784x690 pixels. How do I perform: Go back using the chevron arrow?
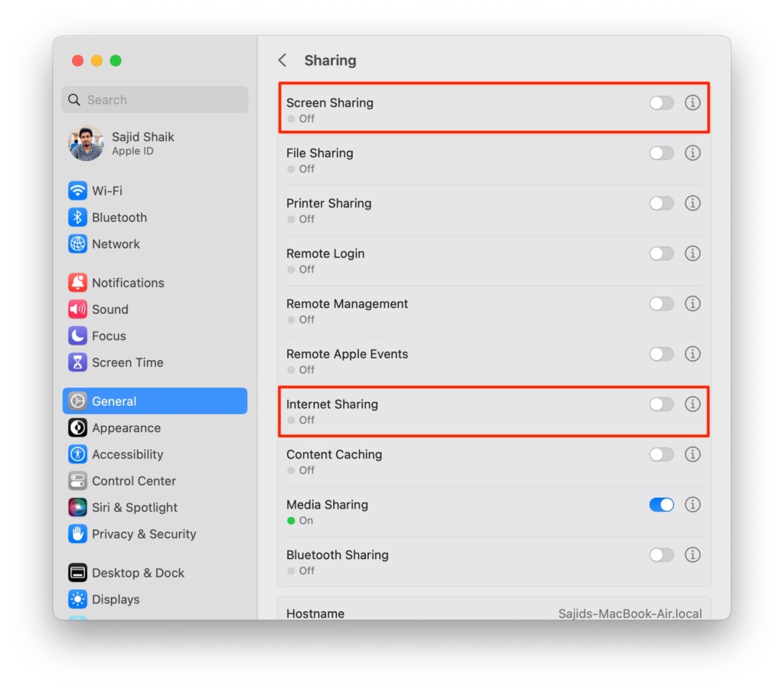coord(283,60)
